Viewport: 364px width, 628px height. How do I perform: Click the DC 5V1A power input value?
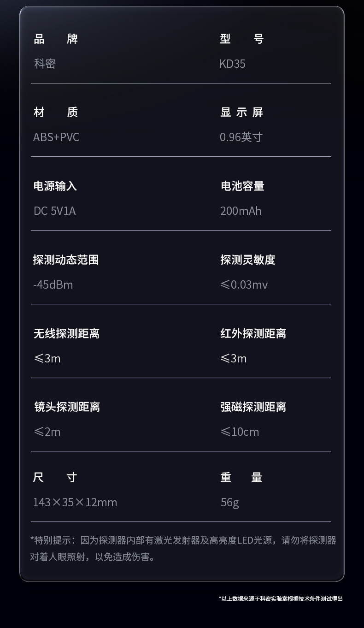54,211
